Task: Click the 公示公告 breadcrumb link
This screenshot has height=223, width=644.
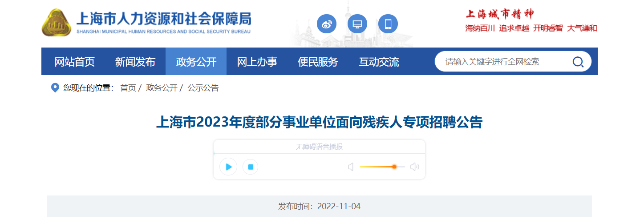Action: click(x=203, y=88)
